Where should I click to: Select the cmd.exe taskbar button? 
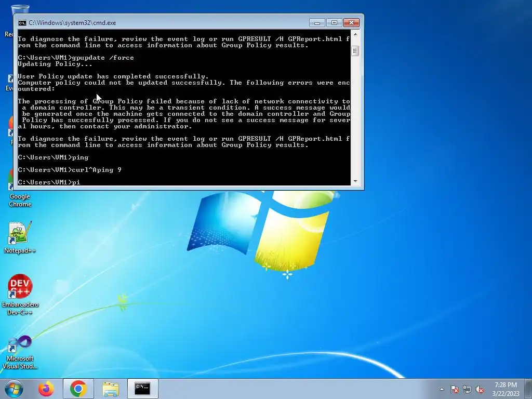142,389
